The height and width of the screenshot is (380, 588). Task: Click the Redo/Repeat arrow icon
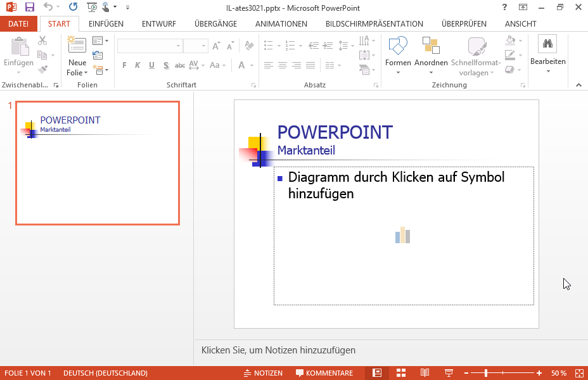73,7
